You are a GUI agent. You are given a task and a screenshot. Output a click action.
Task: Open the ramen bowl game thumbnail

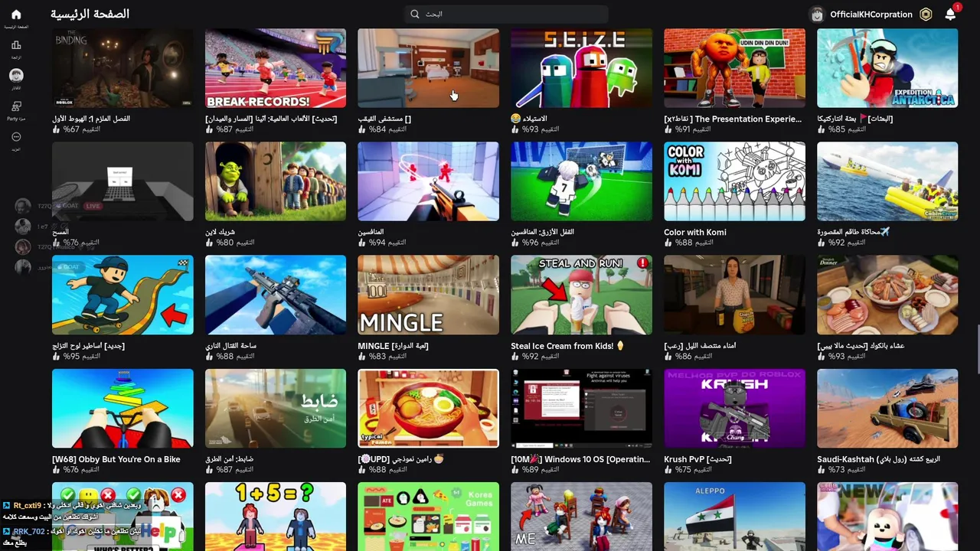tap(429, 408)
